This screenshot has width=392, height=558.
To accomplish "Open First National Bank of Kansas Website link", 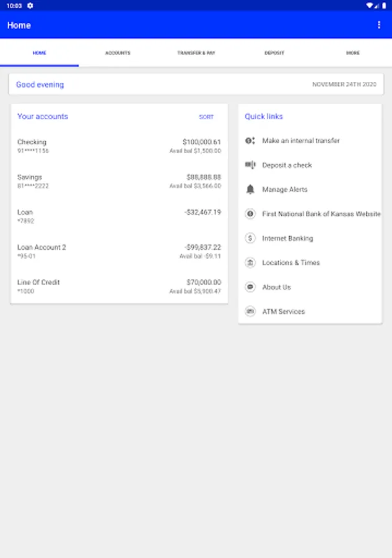I will click(x=321, y=214).
